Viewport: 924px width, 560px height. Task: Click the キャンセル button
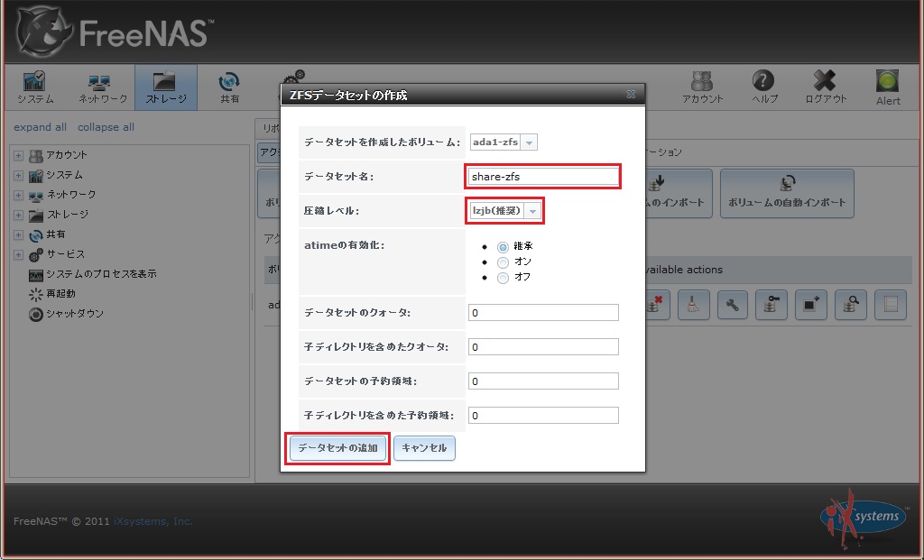424,448
